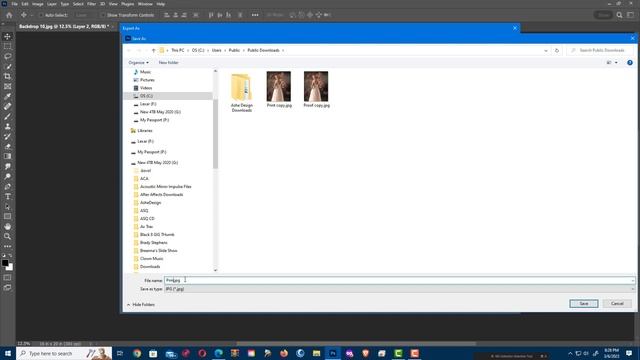Toggle Quick Mask mode icon
The height and width of the screenshot is (360, 640).
coord(7,278)
